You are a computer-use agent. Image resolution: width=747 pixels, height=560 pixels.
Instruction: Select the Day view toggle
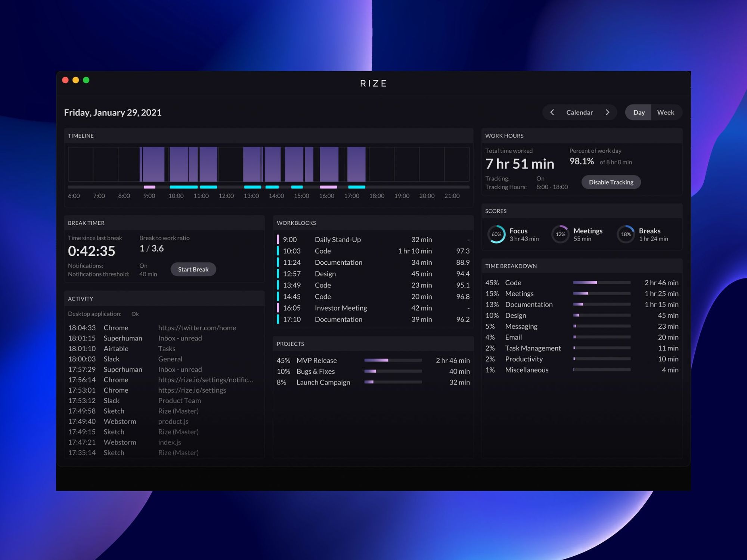tap(639, 112)
